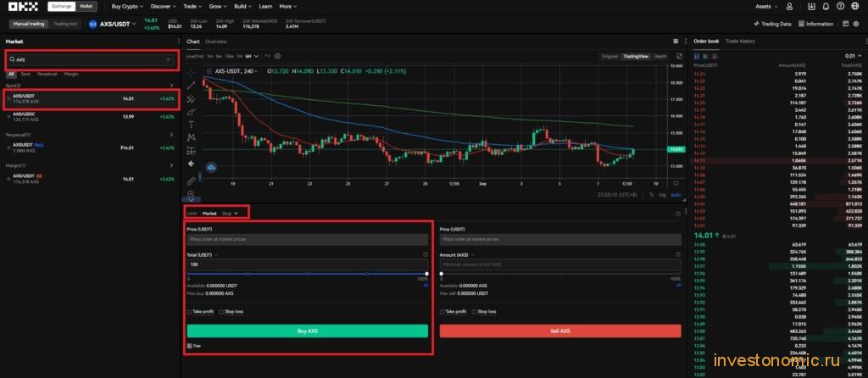Screen dimensions: 868x378
Task: Select the Limit order tab
Action: 192,213
